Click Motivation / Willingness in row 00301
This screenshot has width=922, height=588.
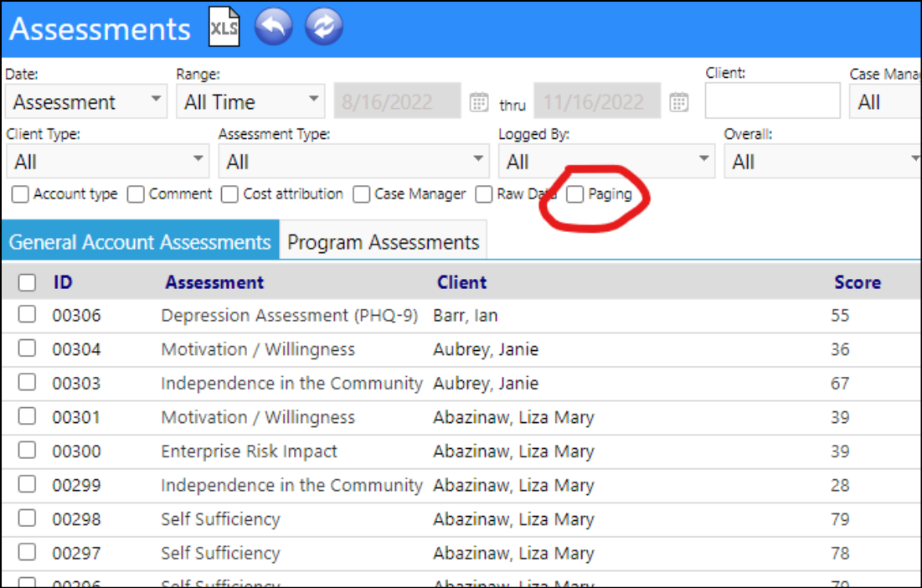(x=258, y=417)
